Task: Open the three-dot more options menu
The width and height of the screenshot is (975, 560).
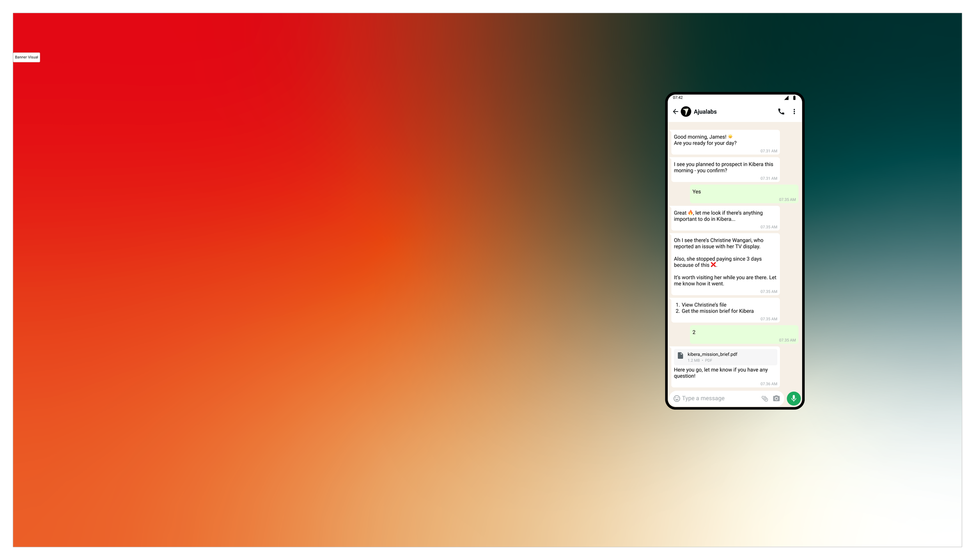Action: (794, 112)
